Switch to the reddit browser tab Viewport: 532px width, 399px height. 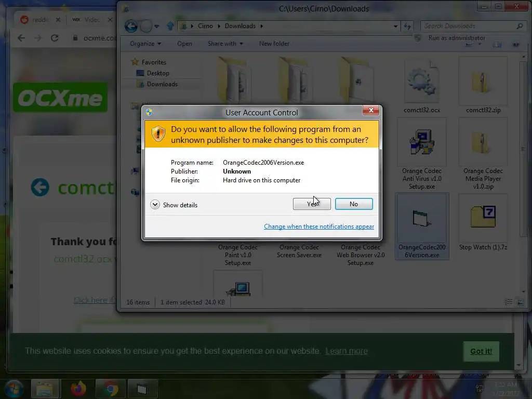[40, 20]
